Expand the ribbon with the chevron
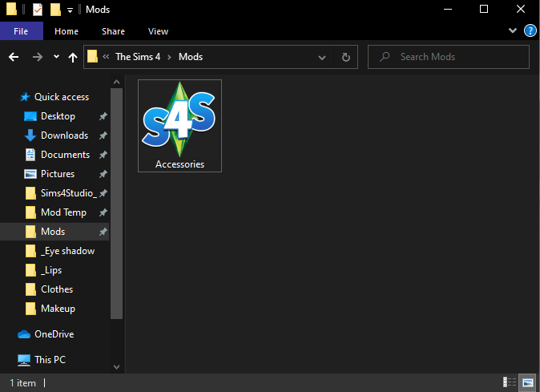Screen dimensions: 540x392 tap(513, 30)
